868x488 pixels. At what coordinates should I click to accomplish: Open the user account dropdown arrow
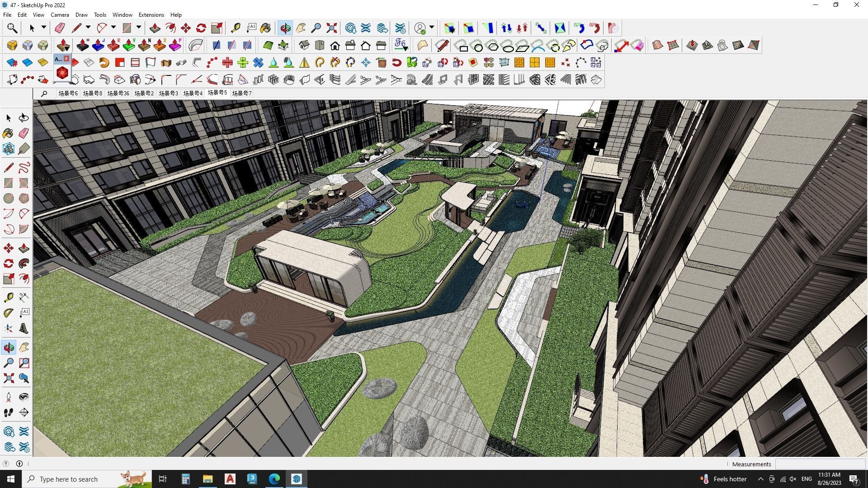pos(432,28)
